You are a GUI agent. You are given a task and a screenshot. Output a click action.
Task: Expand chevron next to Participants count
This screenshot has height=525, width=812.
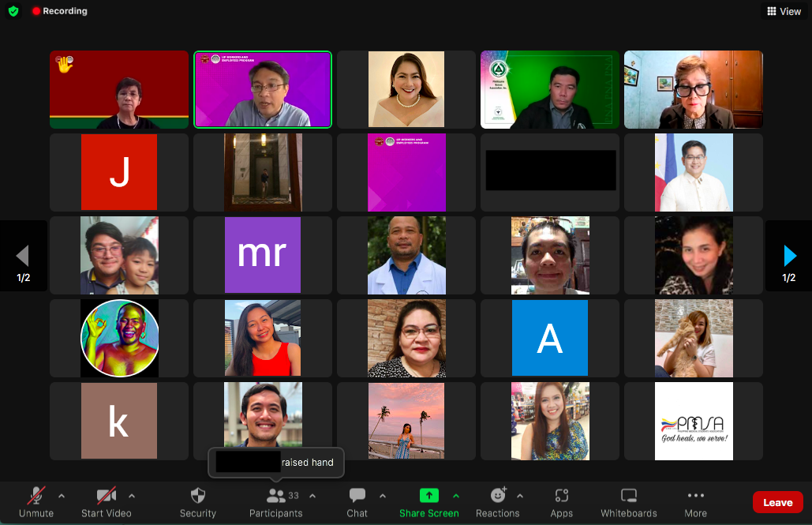click(x=312, y=496)
